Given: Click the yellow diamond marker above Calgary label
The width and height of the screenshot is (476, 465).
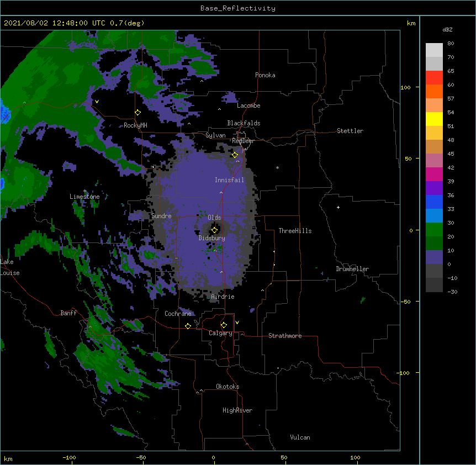Looking at the screenshot, I should click(224, 325).
